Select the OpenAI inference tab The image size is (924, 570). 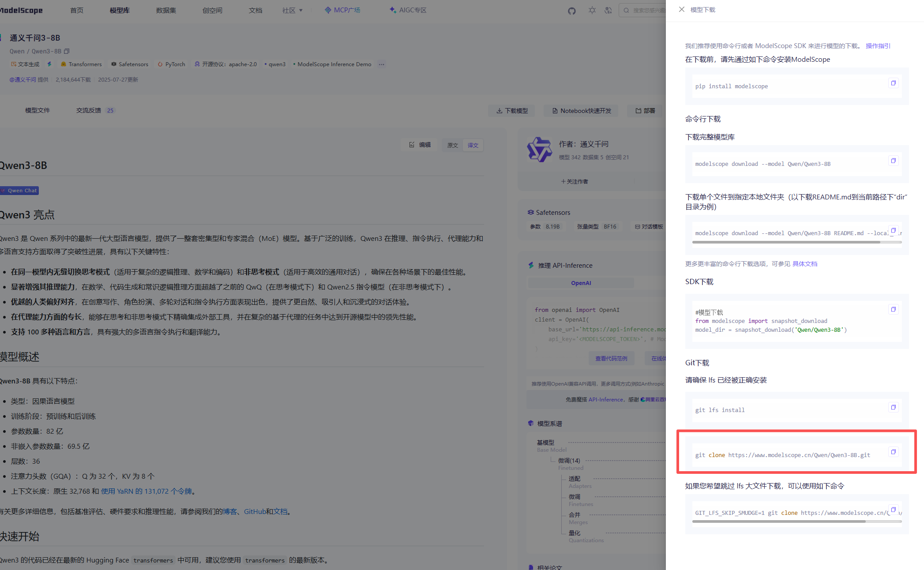(581, 283)
